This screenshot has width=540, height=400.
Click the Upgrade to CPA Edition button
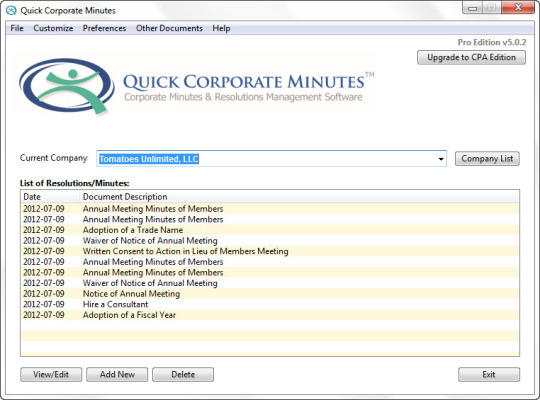(471, 57)
